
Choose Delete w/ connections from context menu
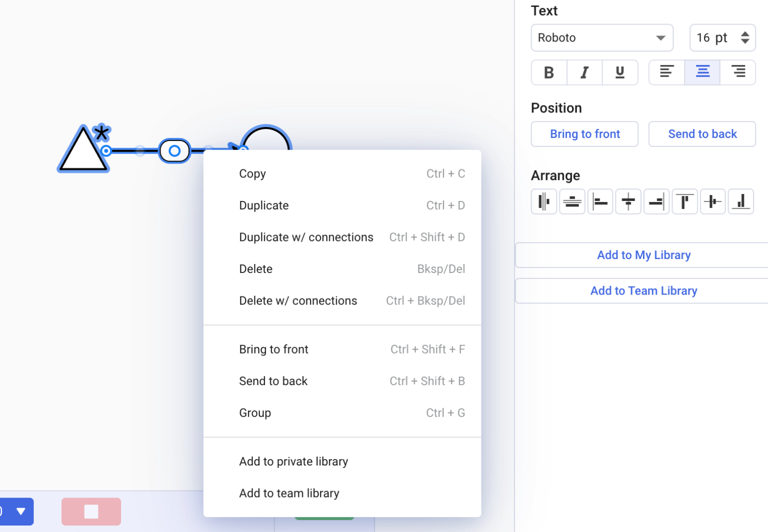tap(298, 300)
